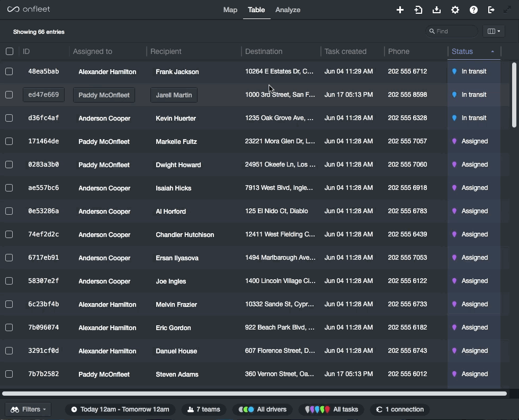The height and width of the screenshot is (420, 519).
Task: Sort by the Status column header
Action: (473, 51)
